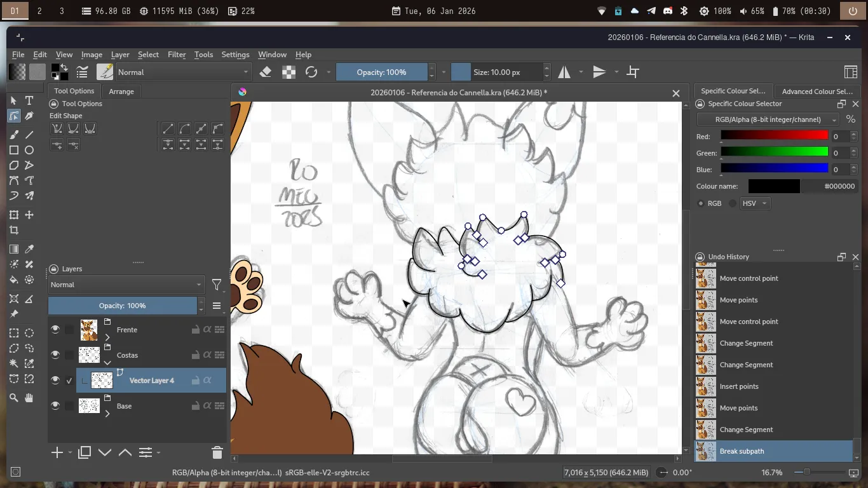Select the Zoom tool
Image resolution: width=868 pixels, height=488 pixels.
pyautogui.click(x=14, y=398)
